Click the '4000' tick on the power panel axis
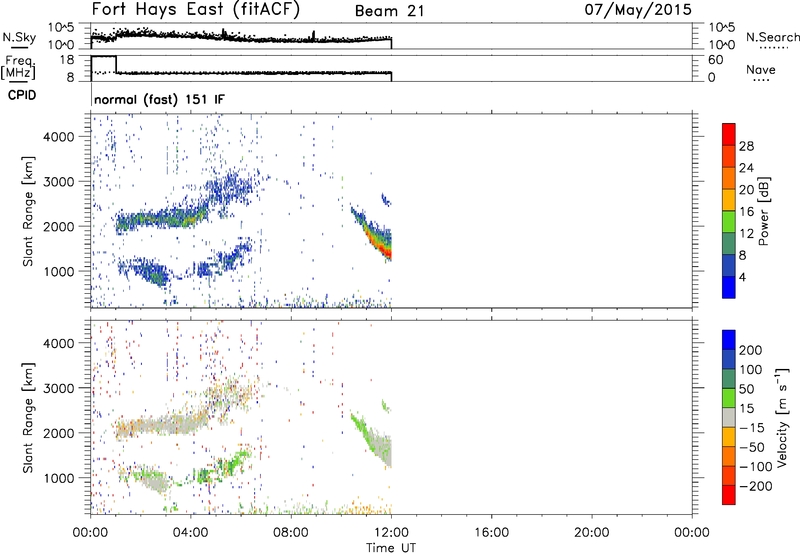Image resolution: width=800 pixels, height=554 pixels. click(59, 137)
